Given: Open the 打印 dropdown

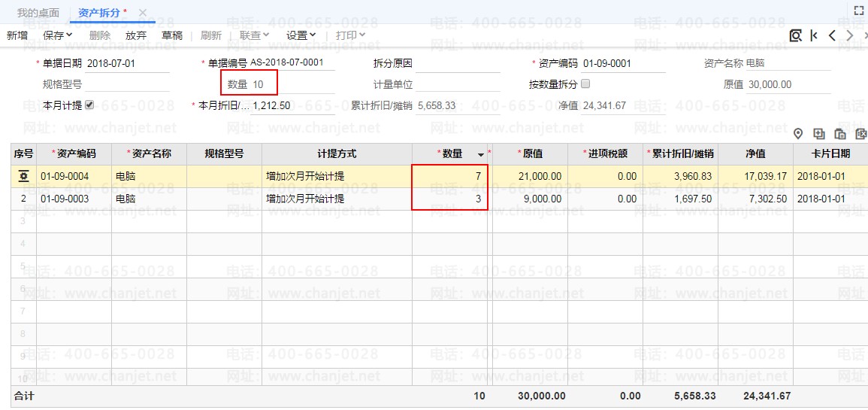Looking at the screenshot, I should [x=350, y=35].
